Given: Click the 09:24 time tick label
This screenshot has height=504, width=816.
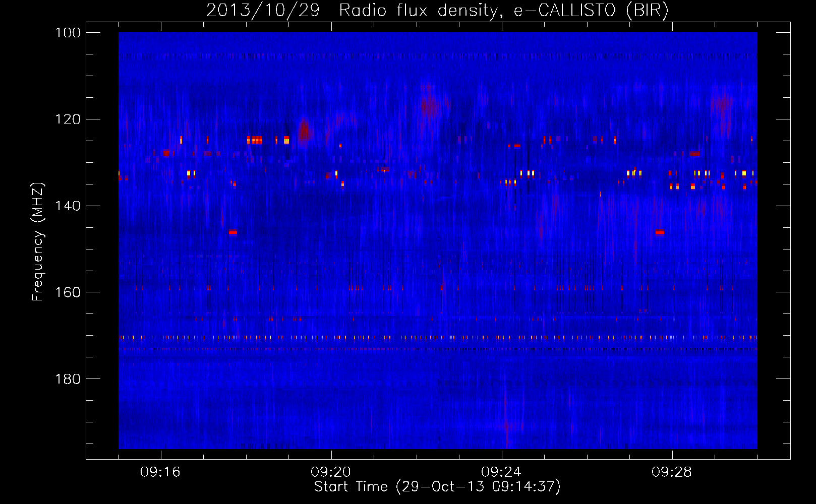Looking at the screenshot, I should pos(501,472).
